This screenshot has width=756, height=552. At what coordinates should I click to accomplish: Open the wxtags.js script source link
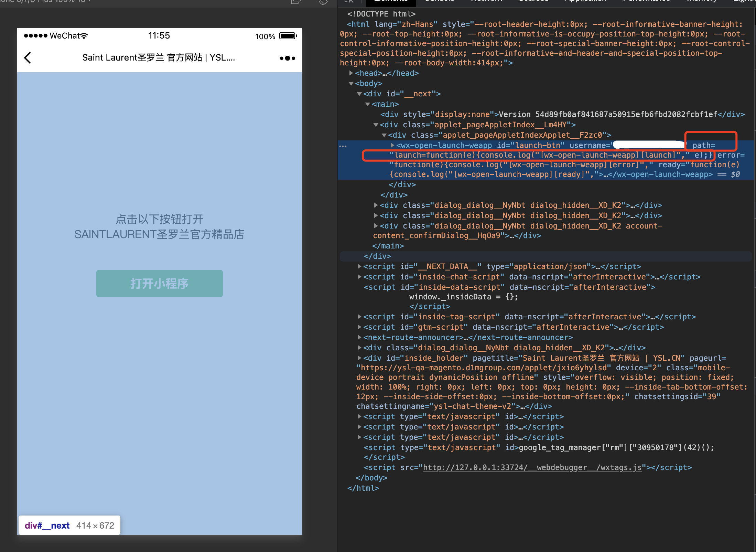(x=532, y=467)
